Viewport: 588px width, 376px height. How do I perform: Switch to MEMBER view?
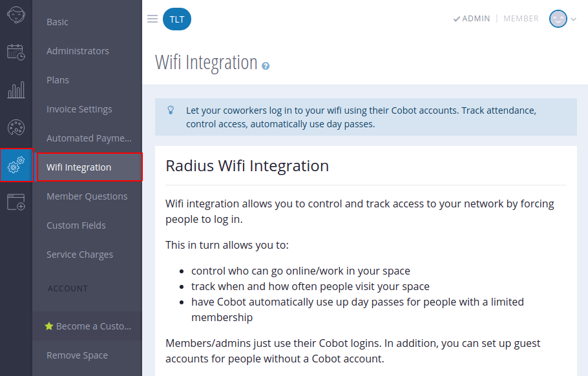521,19
